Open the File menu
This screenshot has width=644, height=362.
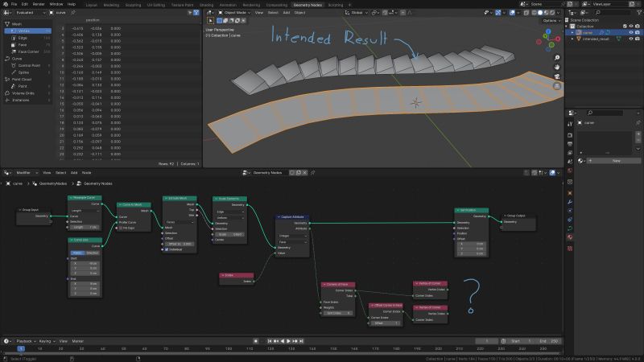click(14, 4)
